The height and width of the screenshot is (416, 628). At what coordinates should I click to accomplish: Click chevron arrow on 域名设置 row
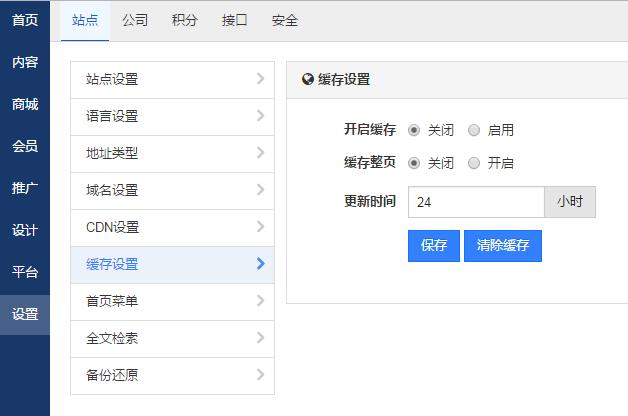click(x=260, y=190)
